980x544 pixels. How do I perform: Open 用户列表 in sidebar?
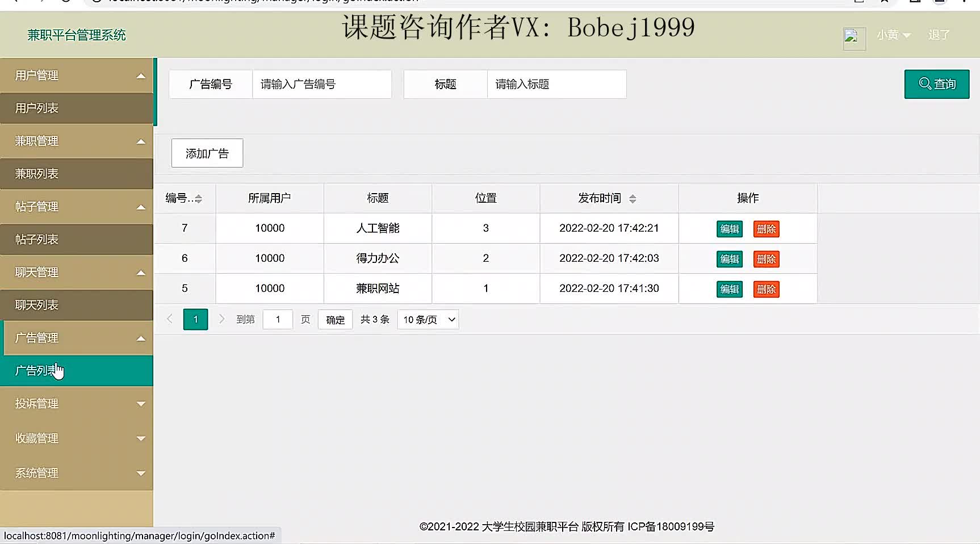[77, 108]
